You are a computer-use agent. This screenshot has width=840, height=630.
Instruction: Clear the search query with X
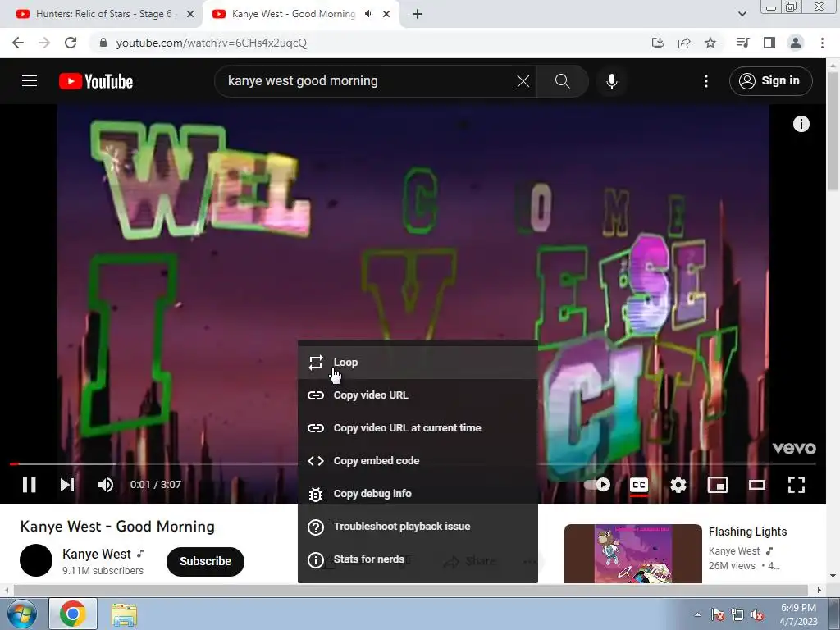[x=523, y=81]
